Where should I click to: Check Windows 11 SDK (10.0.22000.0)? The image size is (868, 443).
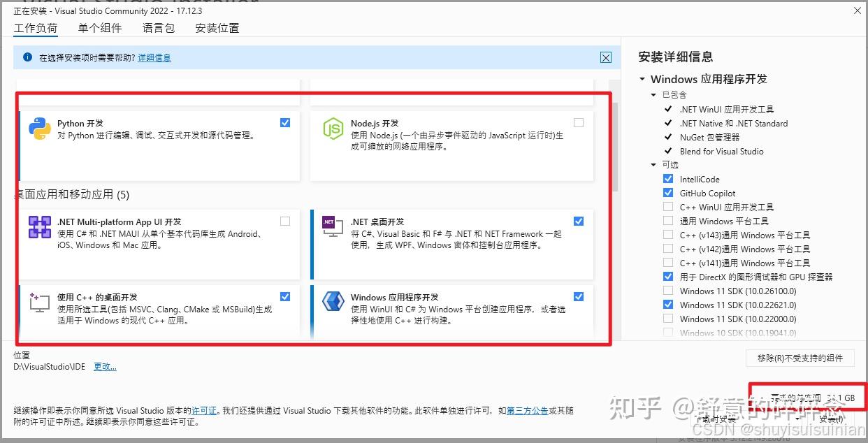pos(669,319)
